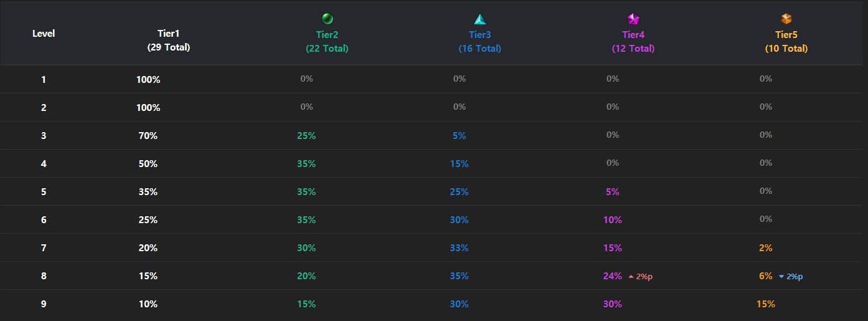The height and width of the screenshot is (321, 868).
Task: Select the level 1 row number
Action: [x=44, y=80]
